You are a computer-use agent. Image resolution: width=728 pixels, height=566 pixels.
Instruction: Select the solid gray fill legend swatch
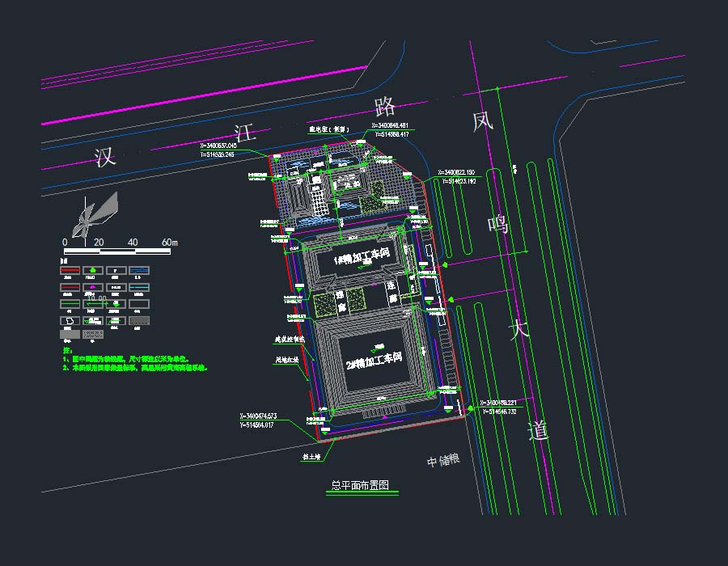pos(71,332)
